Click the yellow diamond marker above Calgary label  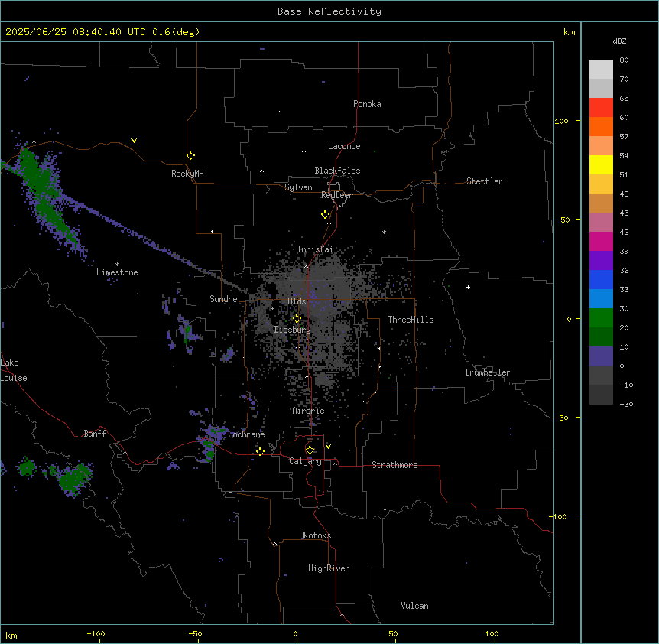[x=310, y=450]
